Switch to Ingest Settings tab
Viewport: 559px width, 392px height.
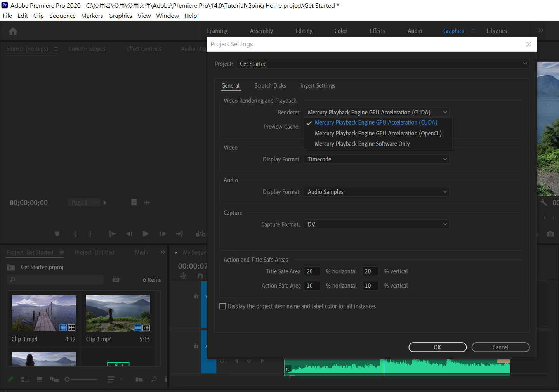point(318,86)
